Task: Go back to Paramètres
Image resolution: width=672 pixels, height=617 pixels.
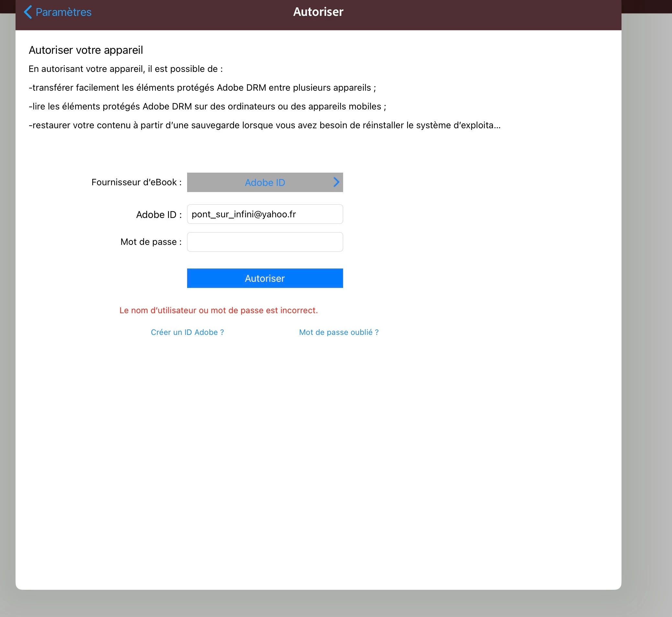Action: tap(58, 12)
